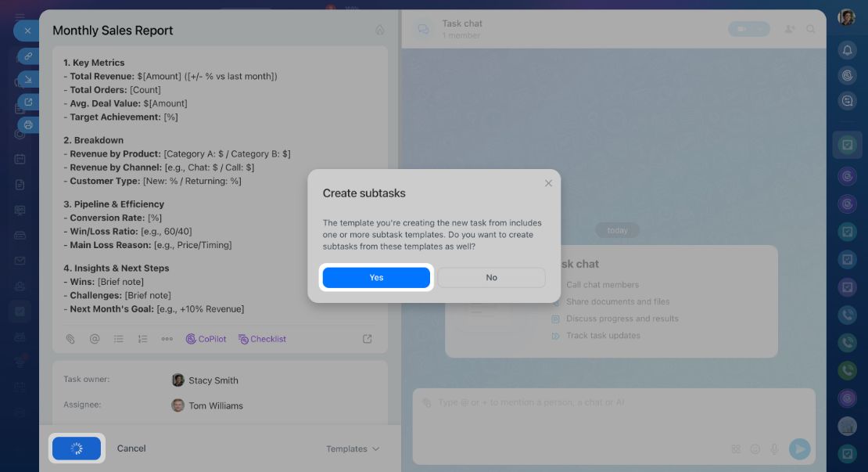The height and width of the screenshot is (472, 868).
Task: Attach a file using the paperclip icon
Action: tap(70, 339)
